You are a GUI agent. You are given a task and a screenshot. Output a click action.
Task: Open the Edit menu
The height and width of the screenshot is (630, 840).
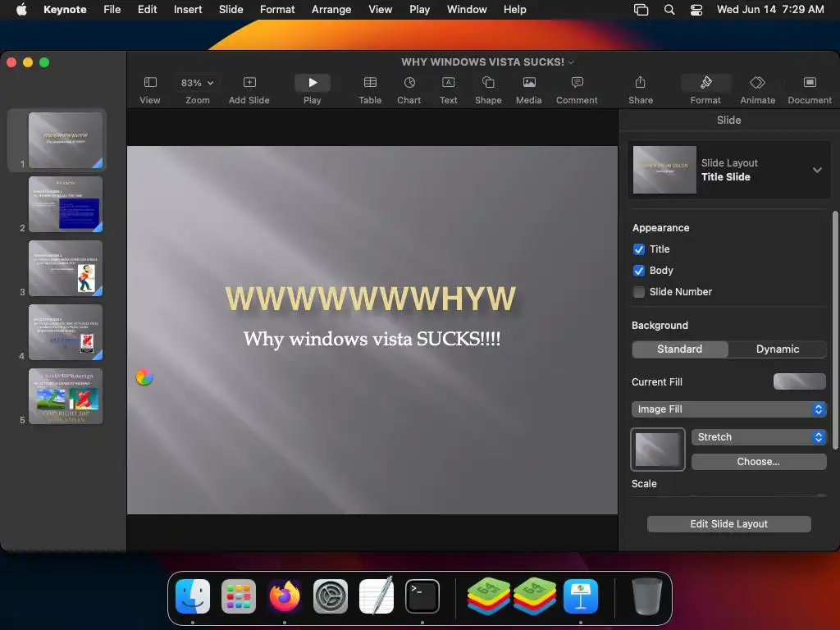[148, 9]
